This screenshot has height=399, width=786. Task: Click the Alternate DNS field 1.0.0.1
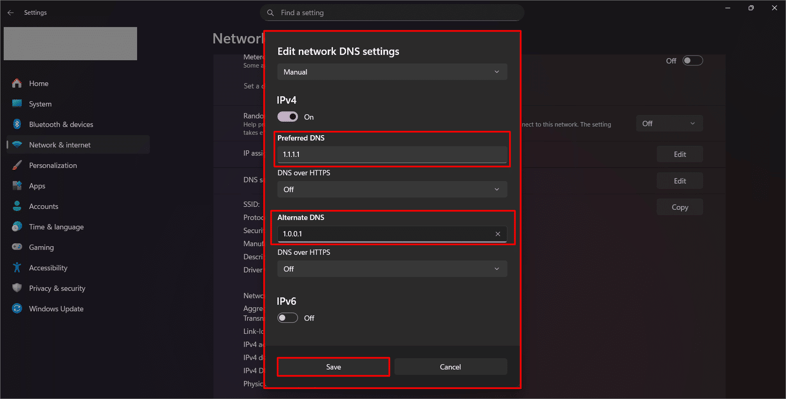[x=392, y=234]
